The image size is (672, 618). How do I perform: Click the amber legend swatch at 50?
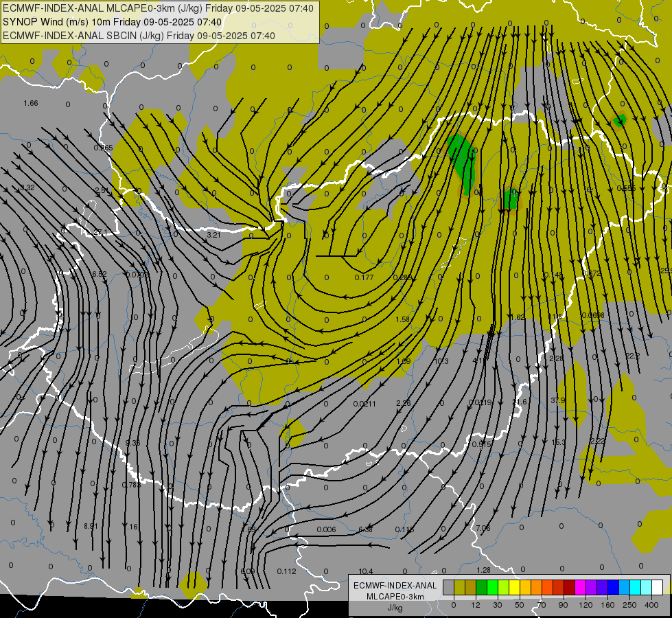click(526, 587)
